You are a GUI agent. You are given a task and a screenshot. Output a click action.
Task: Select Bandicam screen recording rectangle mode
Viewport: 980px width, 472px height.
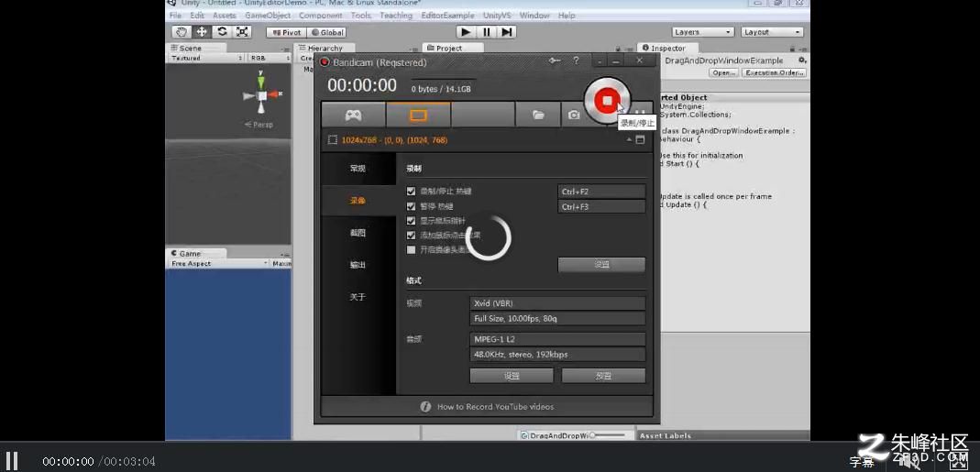point(418,115)
